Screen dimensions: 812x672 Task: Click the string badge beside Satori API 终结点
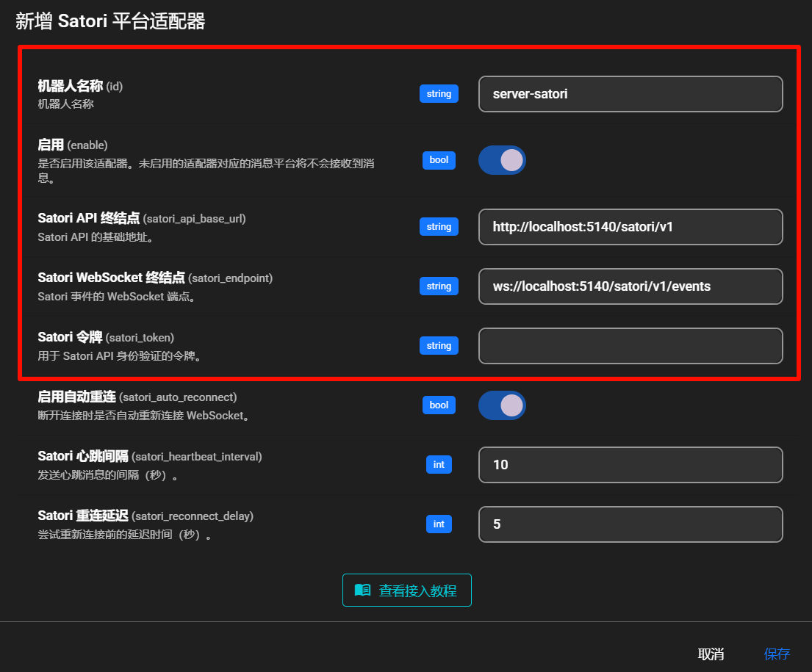pyautogui.click(x=439, y=227)
